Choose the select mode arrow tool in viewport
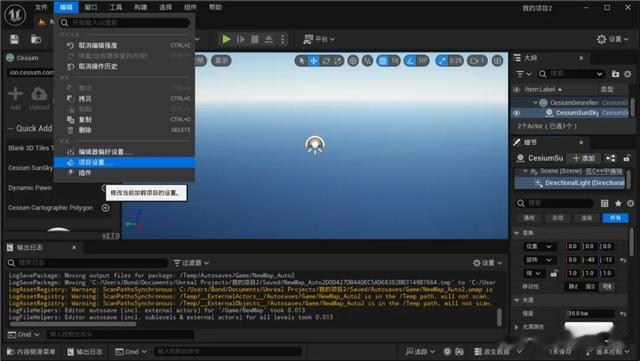Screen dimensions: 640x361 point(302,61)
